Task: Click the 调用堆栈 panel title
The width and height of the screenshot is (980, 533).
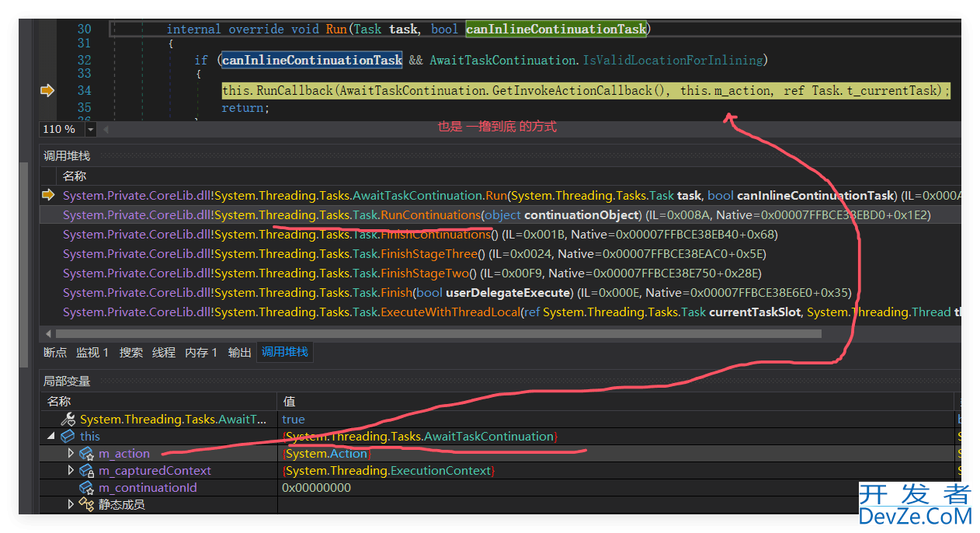Action: coord(67,156)
